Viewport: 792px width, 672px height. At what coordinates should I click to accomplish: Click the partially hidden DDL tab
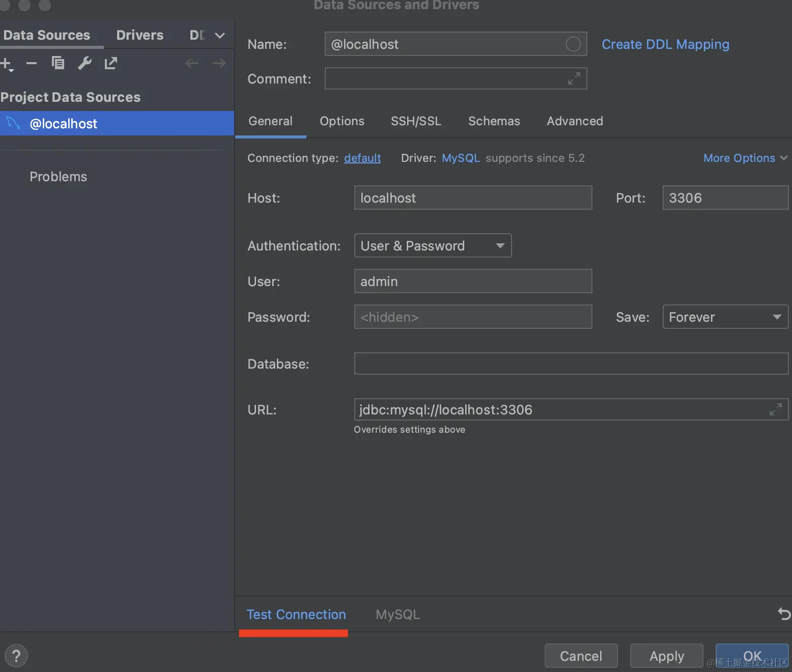197,35
